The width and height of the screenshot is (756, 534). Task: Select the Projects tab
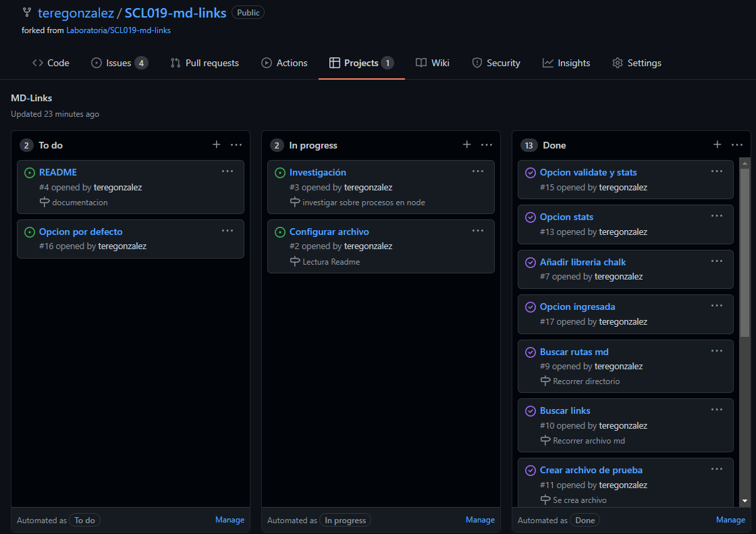click(x=362, y=63)
